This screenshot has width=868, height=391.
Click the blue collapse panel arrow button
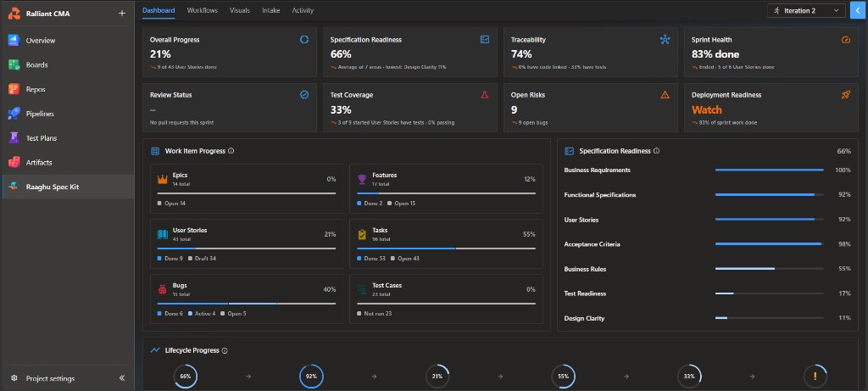858,10
